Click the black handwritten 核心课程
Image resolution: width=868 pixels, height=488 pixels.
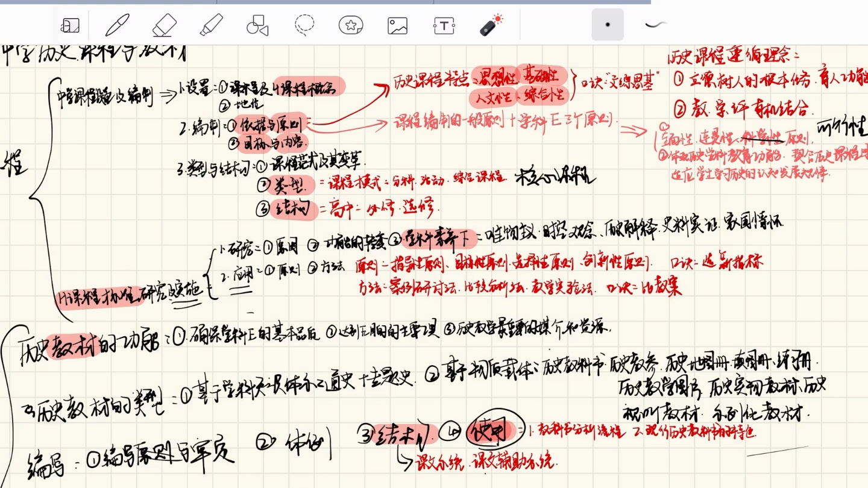click(x=555, y=177)
